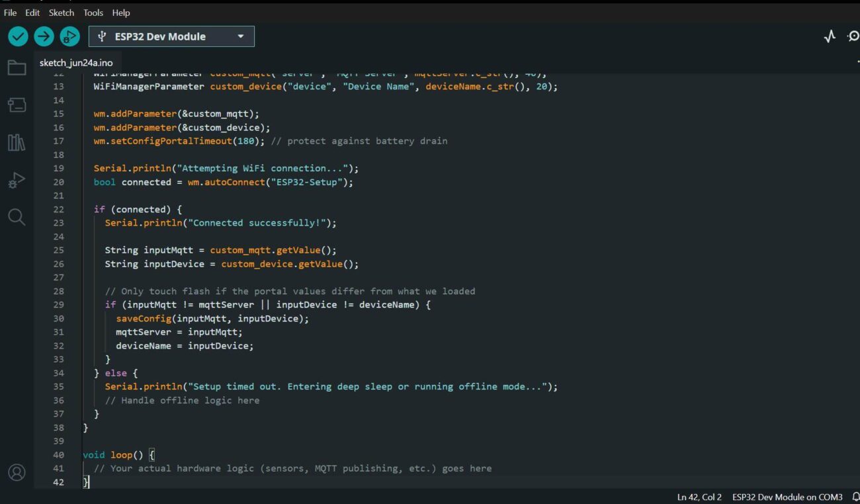Click the else keyword on line 34
Image resolution: width=860 pixels, height=504 pixels.
click(116, 373)
